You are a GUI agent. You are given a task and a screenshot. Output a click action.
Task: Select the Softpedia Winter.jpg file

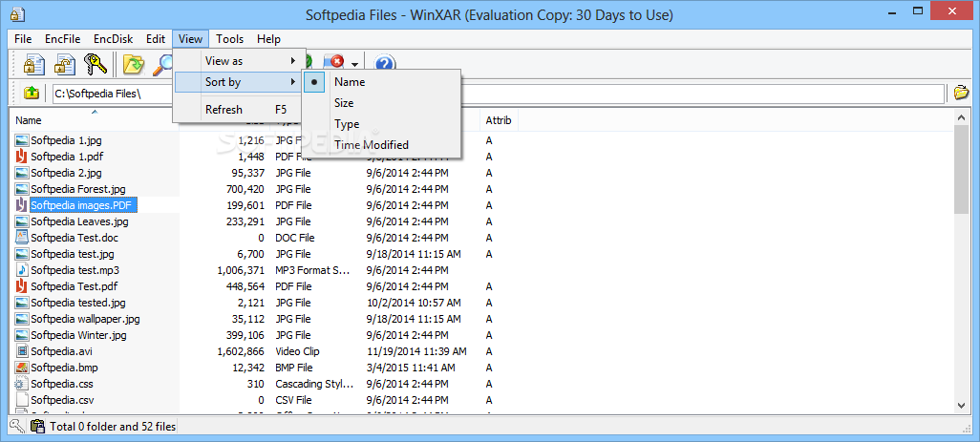[x=78, y=335]
